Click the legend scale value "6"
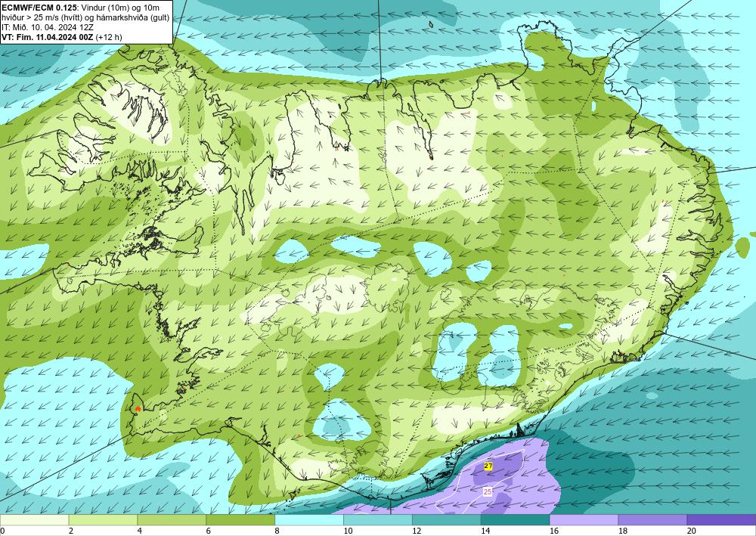756x536 pixels. click(x=209, y=531)
